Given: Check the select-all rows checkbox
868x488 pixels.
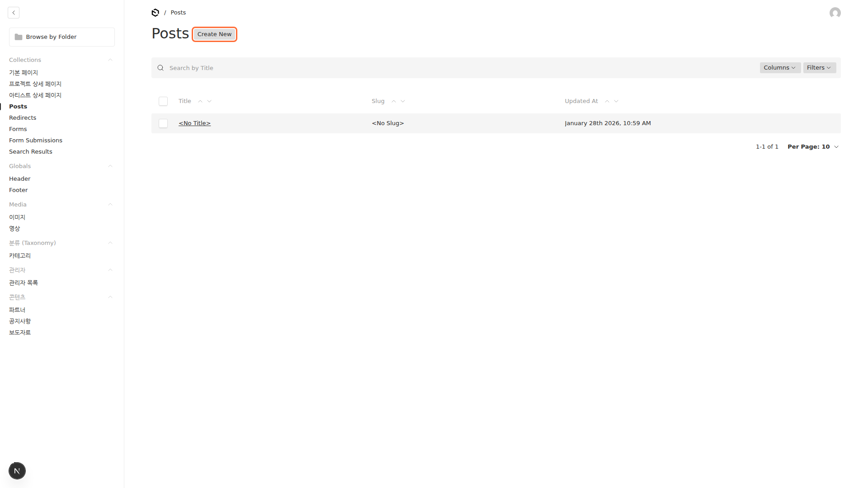Looking at the screenshot, I should tap(163, 101).
